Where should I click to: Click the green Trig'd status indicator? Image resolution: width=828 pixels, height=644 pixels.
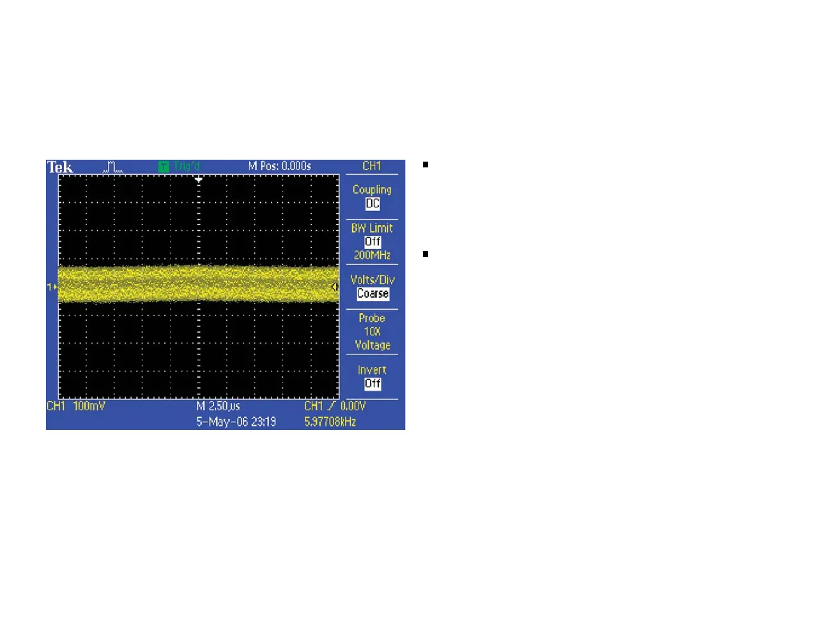(x=179, y=166)
